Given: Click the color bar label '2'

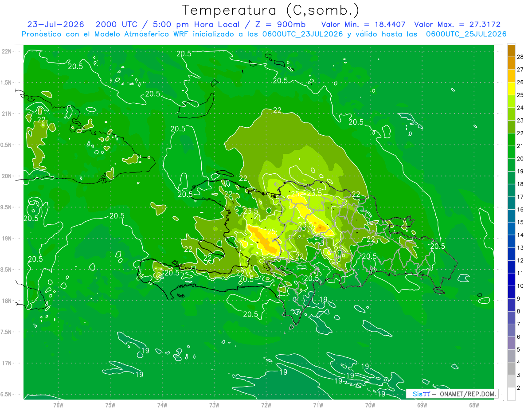Looking at the screenshot, I should (519, 388).
